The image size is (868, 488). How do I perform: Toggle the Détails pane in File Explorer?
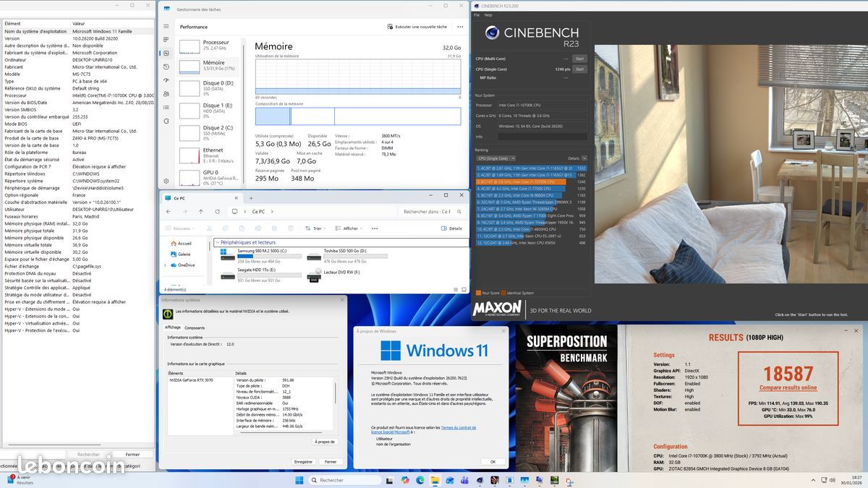pos(451,228)
